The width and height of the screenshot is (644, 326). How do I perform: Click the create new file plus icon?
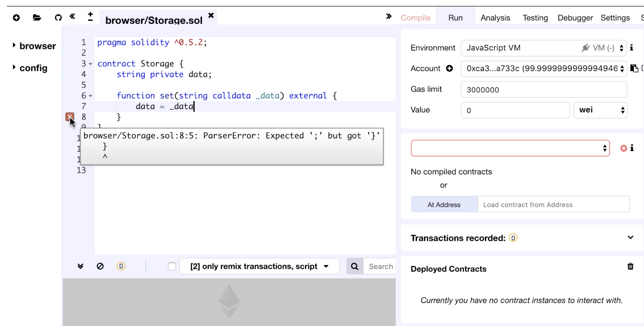(16, 18)
